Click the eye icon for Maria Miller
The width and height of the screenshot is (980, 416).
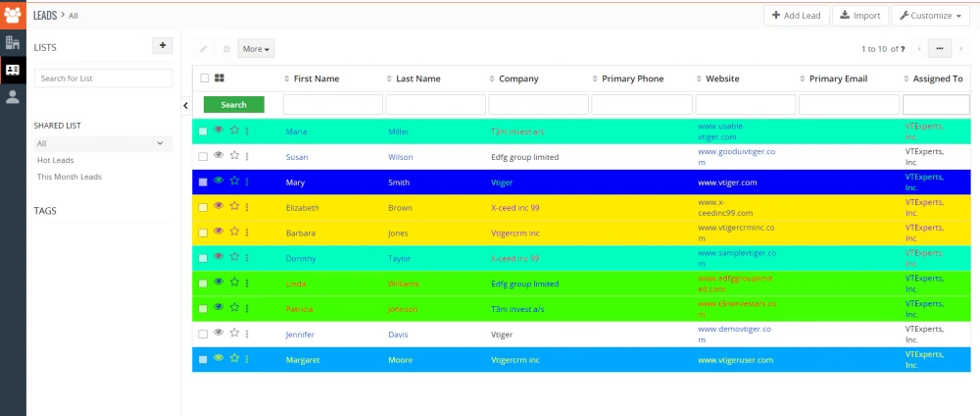(x=219, y=130)
